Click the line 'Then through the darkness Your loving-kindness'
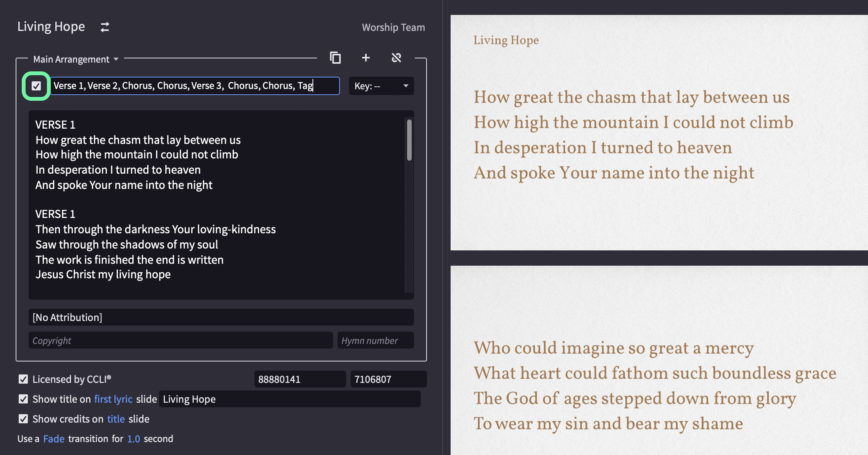Screen dimensions: 868x455 156,229
